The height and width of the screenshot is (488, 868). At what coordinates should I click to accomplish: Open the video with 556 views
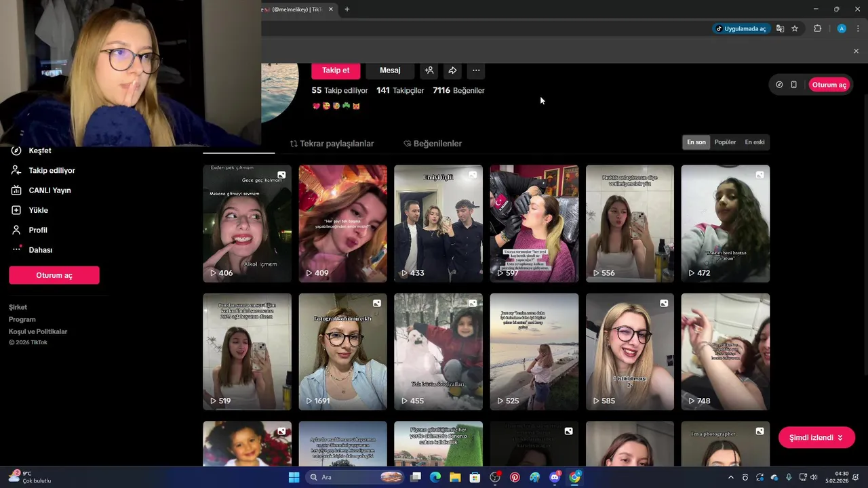(630, 224)
